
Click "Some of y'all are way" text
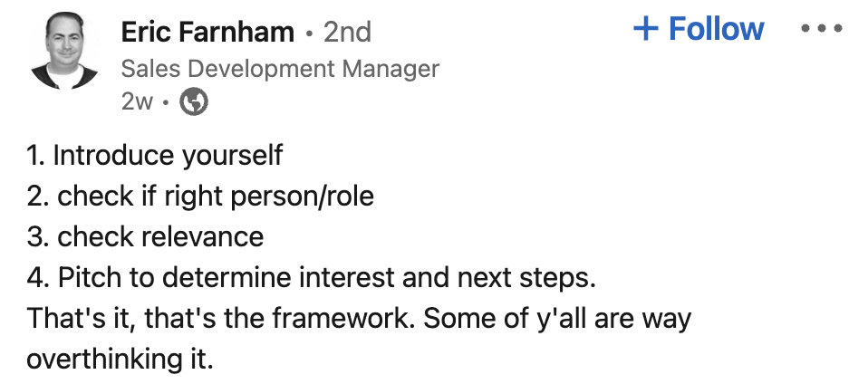[x=558, y=319]
